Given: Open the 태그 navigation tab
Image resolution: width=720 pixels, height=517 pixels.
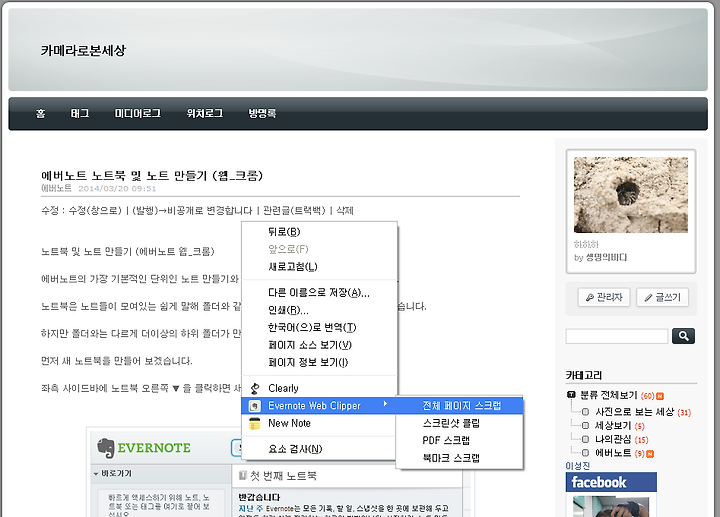Looking at the screenshot, I should (79, 113).
